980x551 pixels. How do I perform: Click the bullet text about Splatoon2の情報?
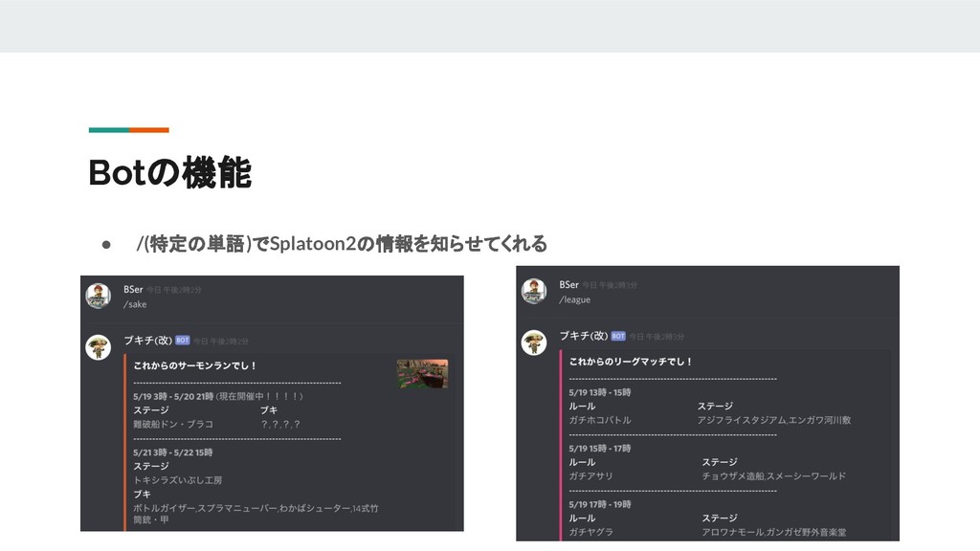pos(342,244)
